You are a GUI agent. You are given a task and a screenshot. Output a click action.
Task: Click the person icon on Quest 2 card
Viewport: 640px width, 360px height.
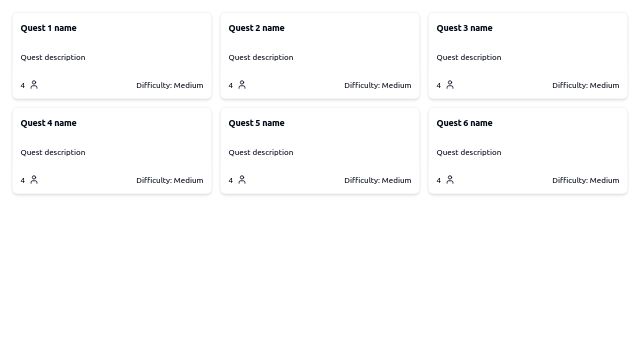(x=242, y=85)
